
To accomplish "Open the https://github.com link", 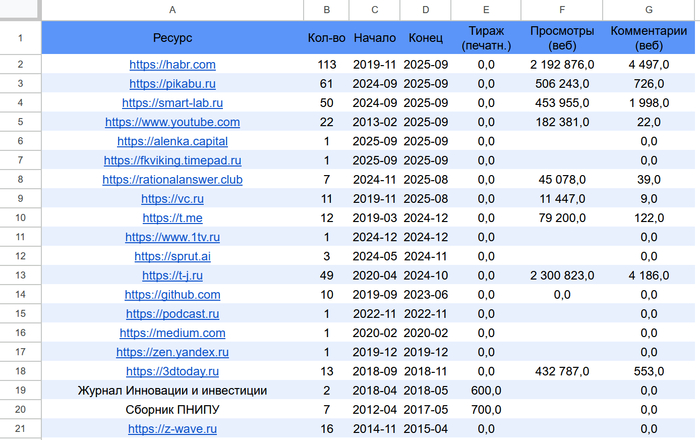I will tap(172, 295).
